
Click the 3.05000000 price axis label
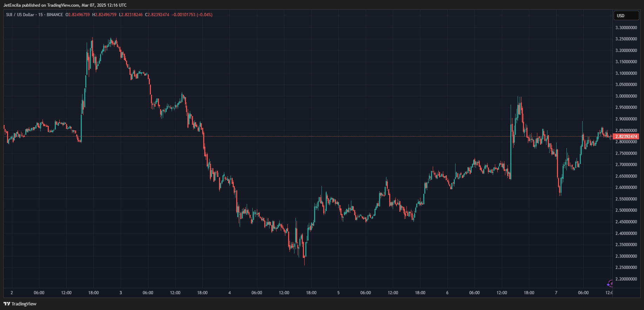click(626, 85)
